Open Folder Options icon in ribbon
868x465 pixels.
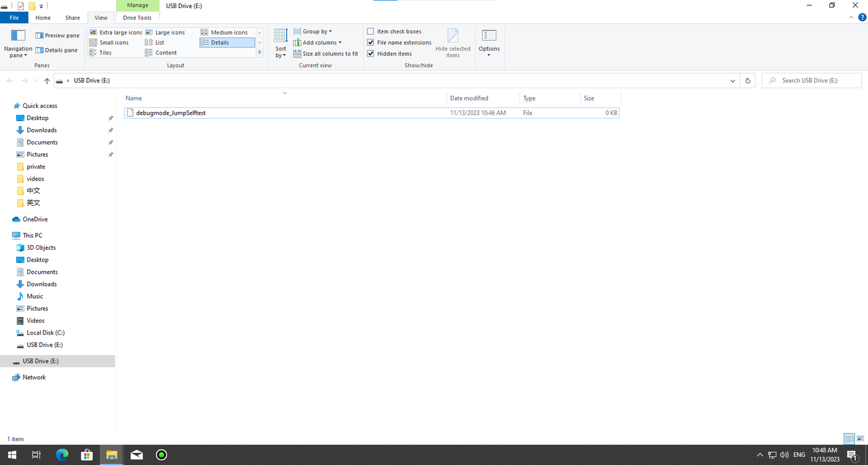point(489,35)
